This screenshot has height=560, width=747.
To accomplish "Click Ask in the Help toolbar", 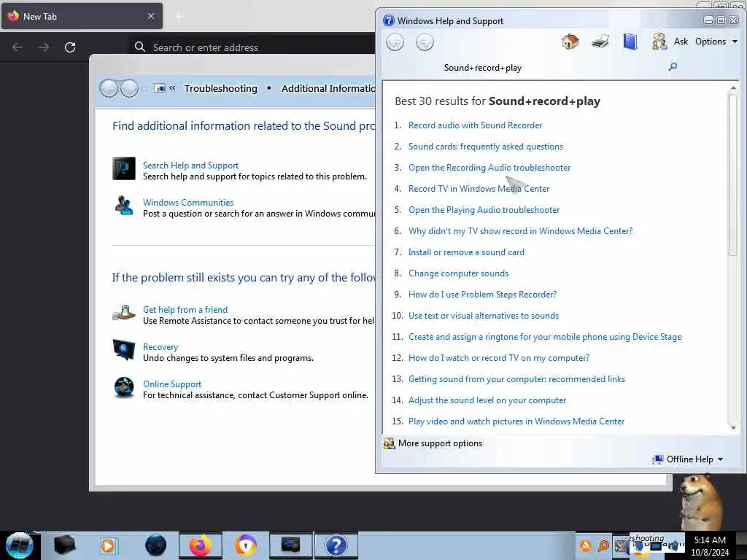I will coord(681,42).
